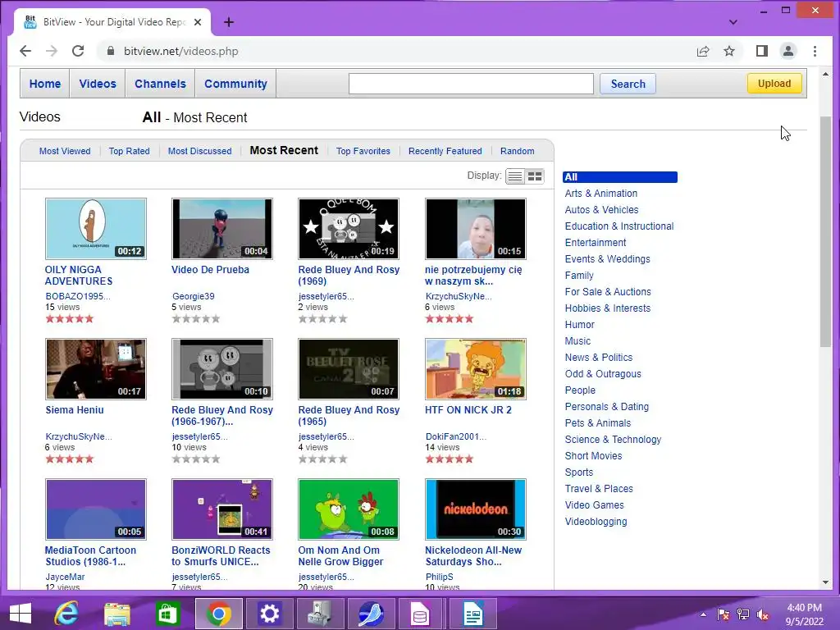The image size is (840, 630).
Task: Rate Rede Bluey And Rosy (1969) stars
Action: 322,319
